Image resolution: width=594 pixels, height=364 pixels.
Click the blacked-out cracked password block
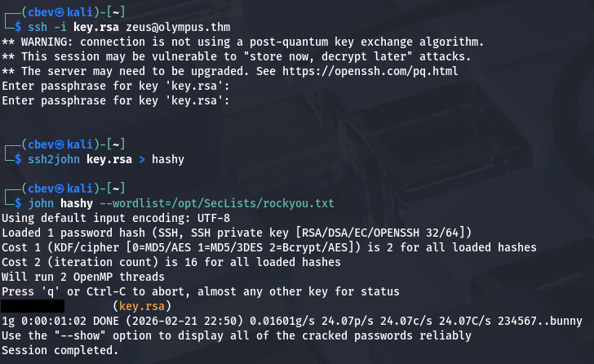pos(33,306)
